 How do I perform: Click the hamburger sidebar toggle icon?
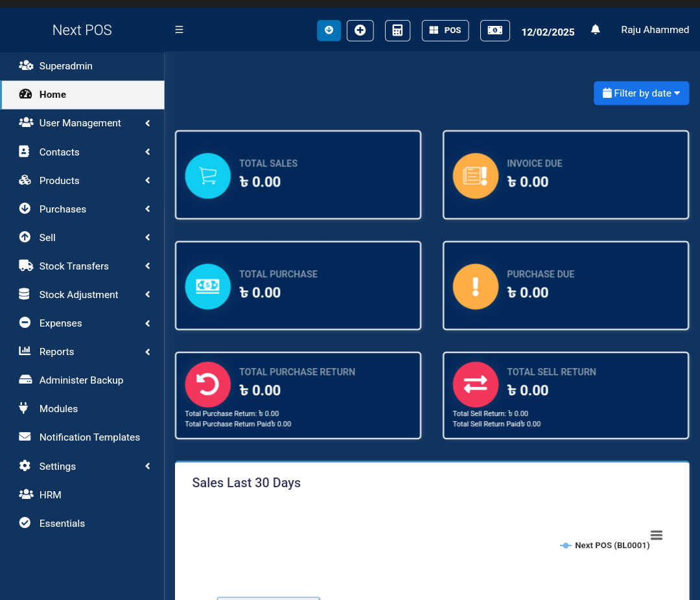pos(180,30)
